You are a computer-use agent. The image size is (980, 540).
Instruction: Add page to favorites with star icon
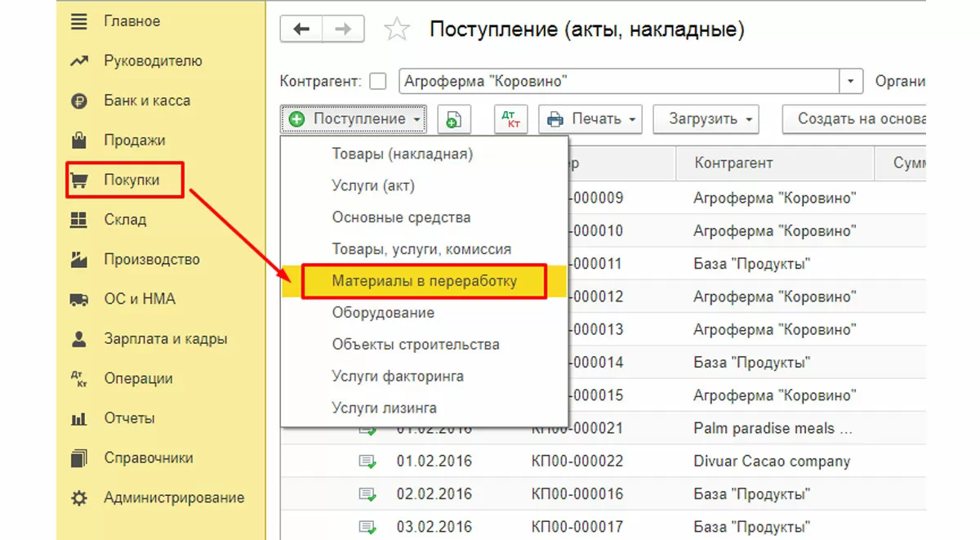click(x=397, y=30)
